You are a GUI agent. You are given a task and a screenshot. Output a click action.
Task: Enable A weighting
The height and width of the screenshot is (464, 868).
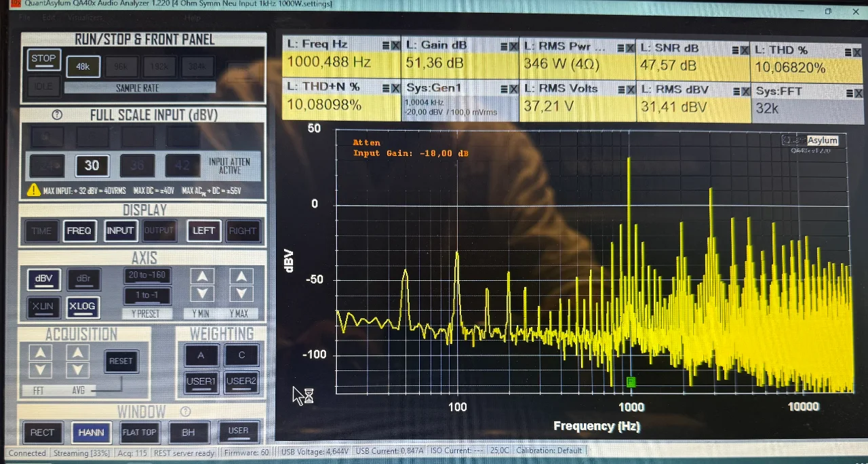pos(201,355)
